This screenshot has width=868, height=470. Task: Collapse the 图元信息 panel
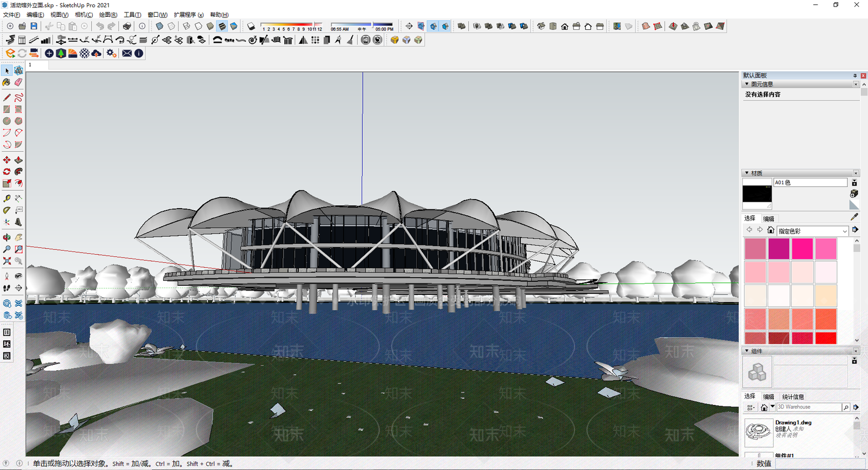pos(747,84)
